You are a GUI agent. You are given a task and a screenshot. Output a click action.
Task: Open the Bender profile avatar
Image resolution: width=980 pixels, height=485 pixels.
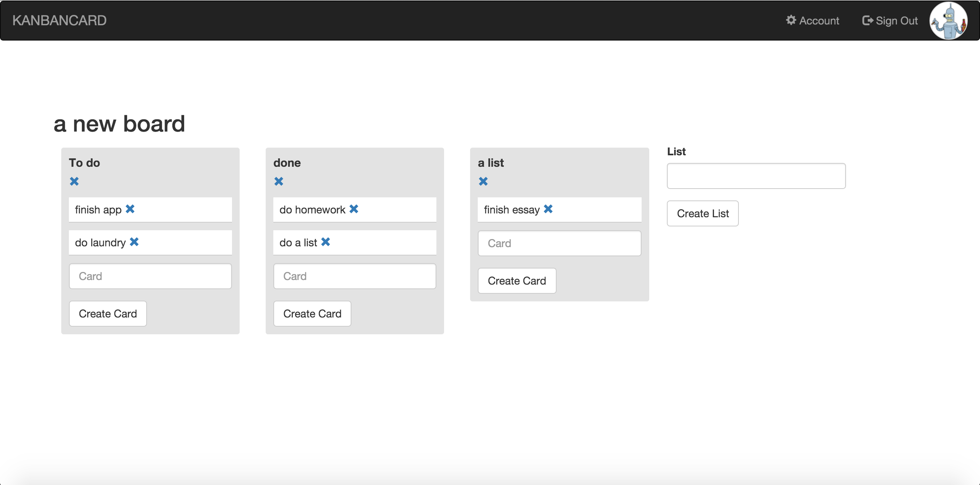[948, 21]
